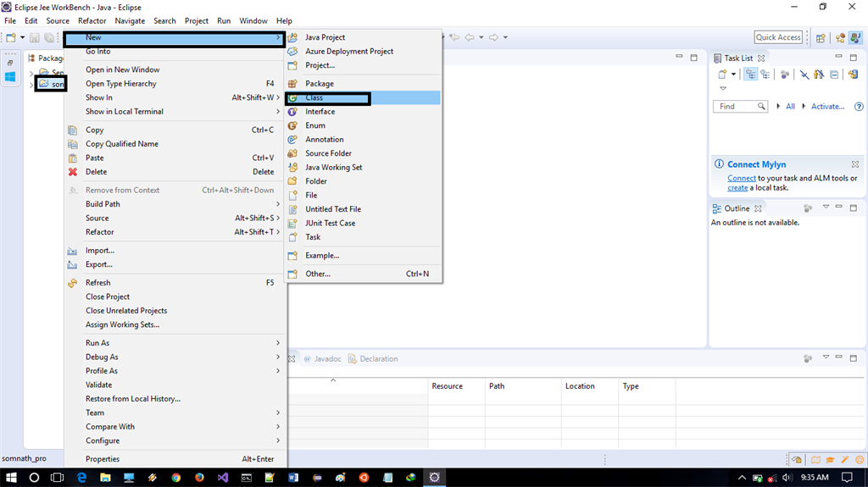
Task: Click the Task List help icon
Action: tap(860, 106)
